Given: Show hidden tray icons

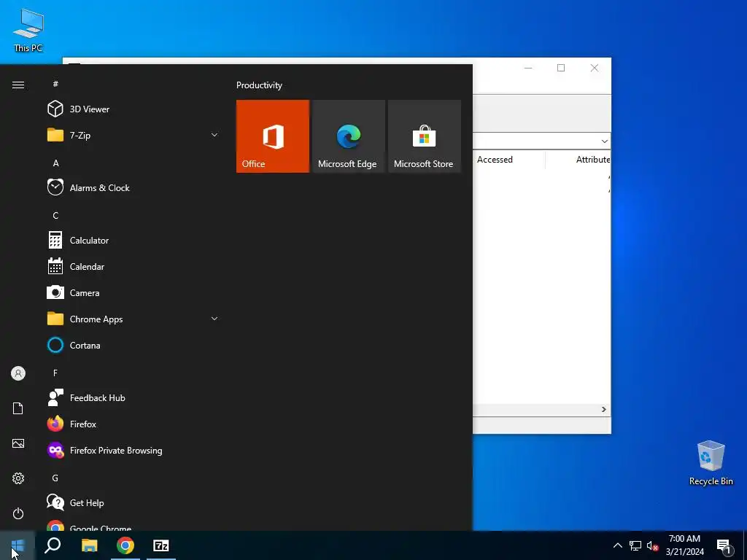Looking at the screenshot, I should [x=617, y=545].
